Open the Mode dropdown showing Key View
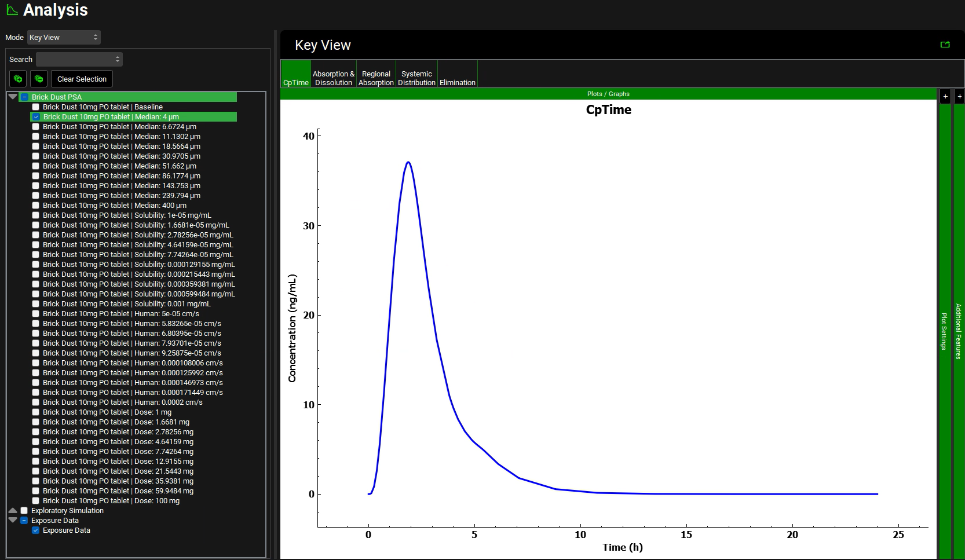 [64, 38]
